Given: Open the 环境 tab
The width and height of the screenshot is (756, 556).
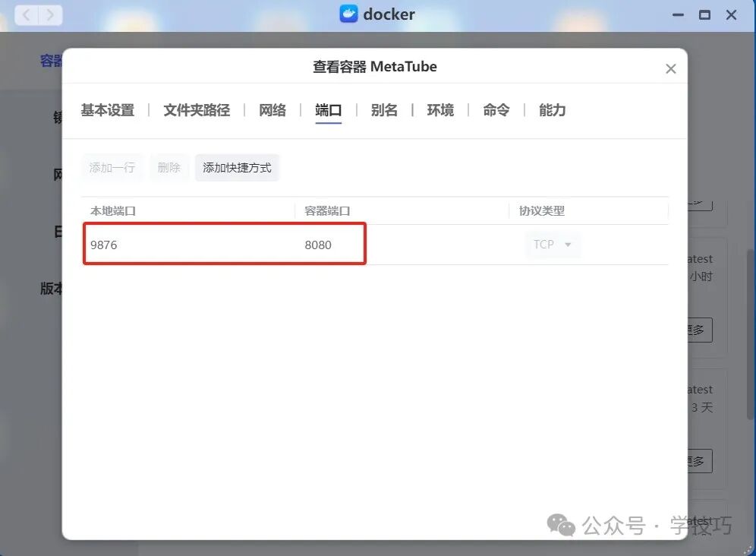Looking at the screenshot, I should [x=440, y=110].
